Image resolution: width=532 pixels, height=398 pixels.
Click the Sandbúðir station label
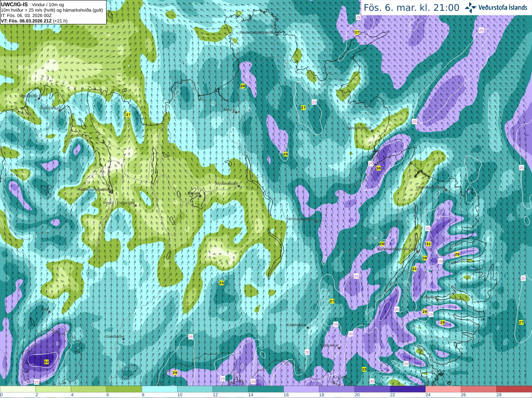pos(115,337)
